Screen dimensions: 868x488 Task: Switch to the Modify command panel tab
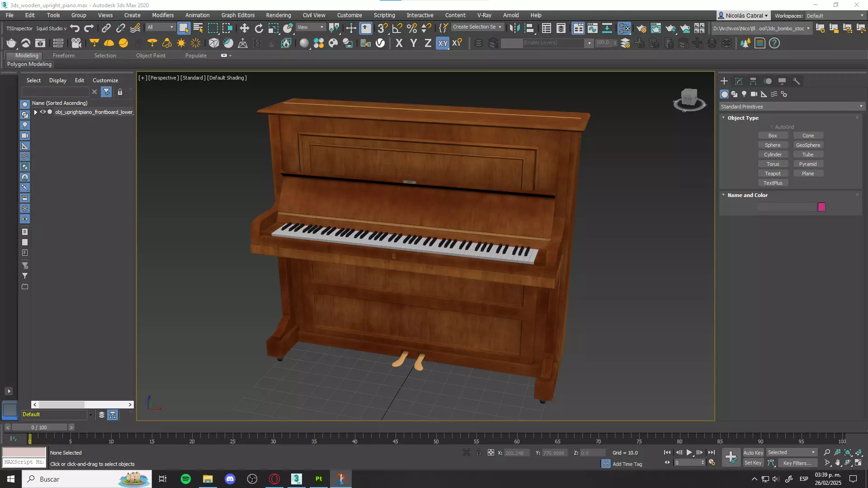click(739, 81)
